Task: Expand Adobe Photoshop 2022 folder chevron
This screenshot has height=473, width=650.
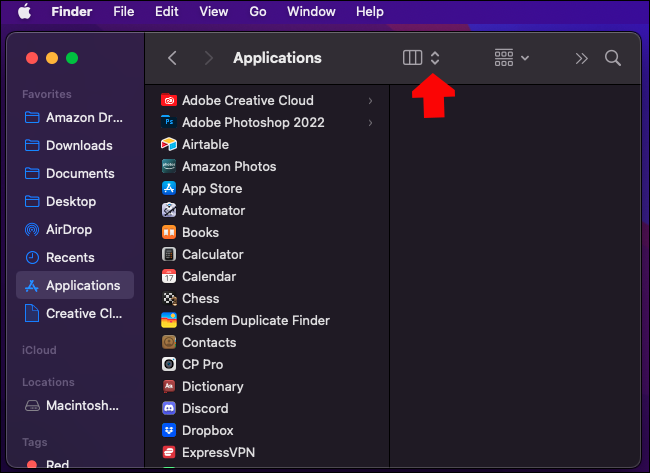Action: point(371,122)
